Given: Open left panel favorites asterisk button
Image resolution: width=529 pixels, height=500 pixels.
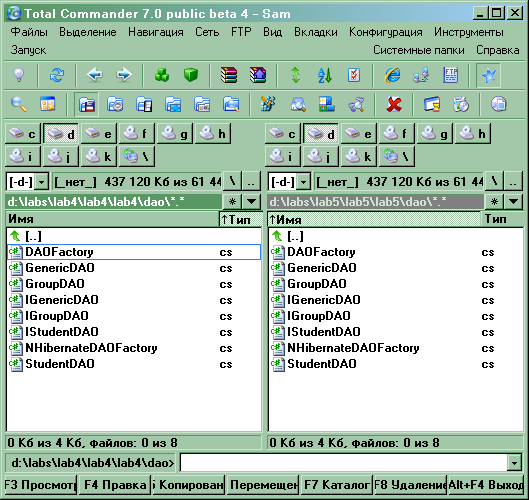Looking at the screenshot, I should tap(232, 202).
